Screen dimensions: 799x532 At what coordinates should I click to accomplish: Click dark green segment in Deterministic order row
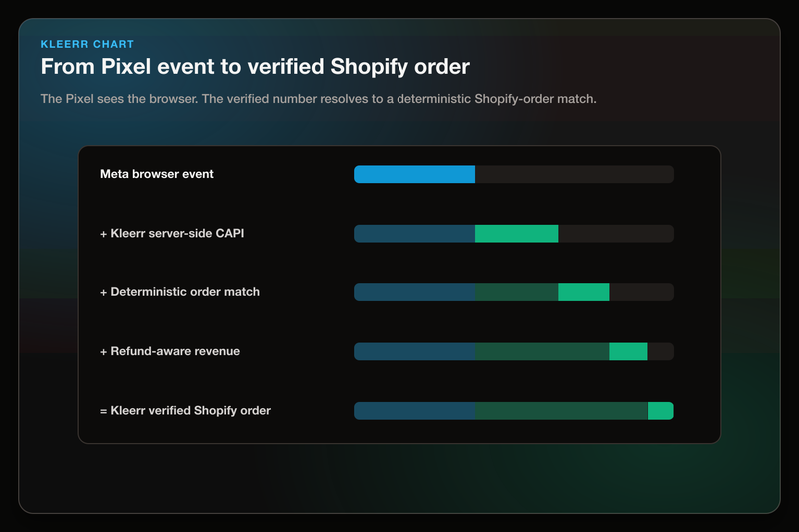pyautogui.click(x=516, y=292)
